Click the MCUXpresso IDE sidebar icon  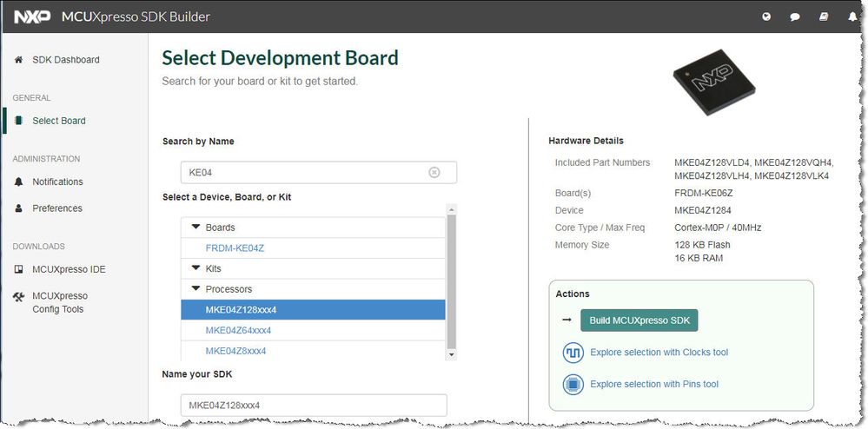pos(19,269)
